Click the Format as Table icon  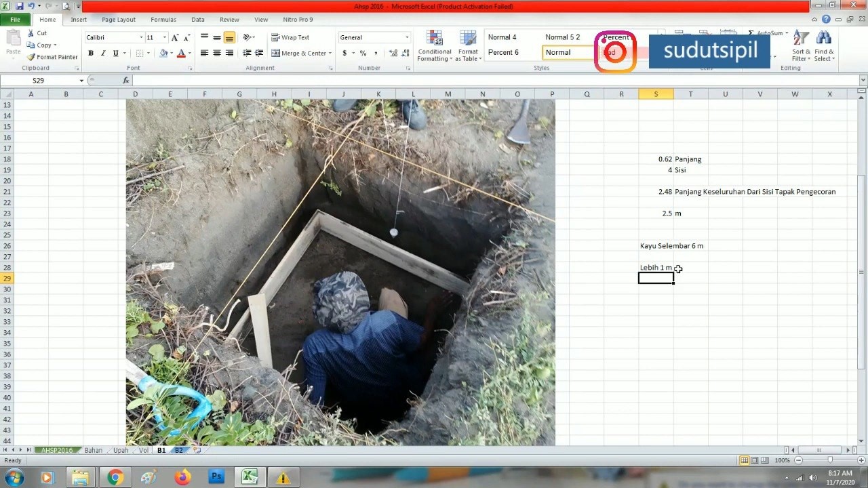tap(468, 39)
